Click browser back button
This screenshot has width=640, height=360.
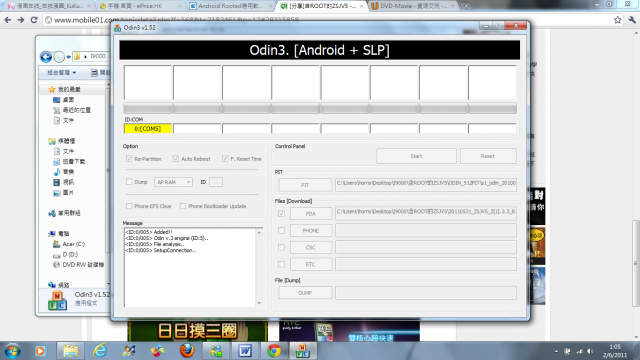pyautogui.click(x=8, y=20)
